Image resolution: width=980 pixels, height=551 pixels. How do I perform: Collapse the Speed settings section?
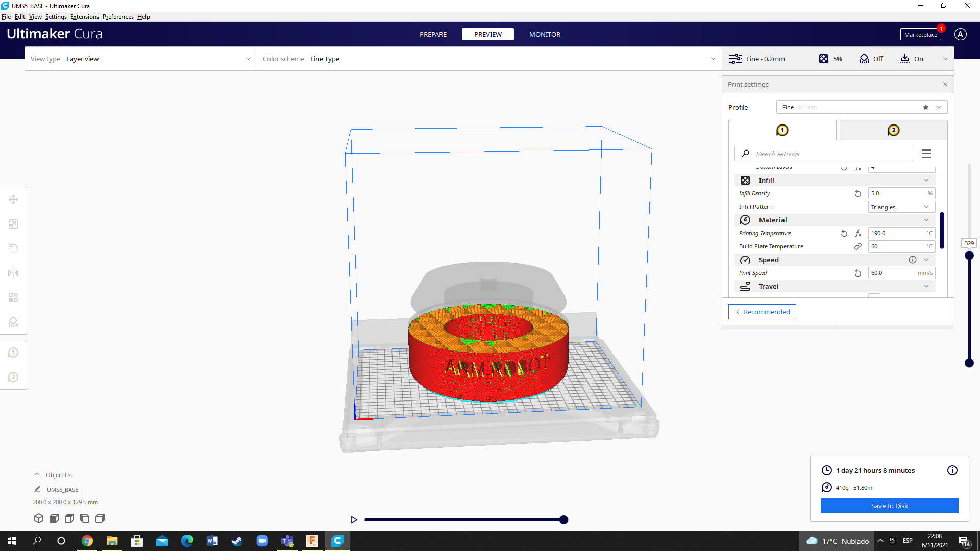[x=926, y=260]
